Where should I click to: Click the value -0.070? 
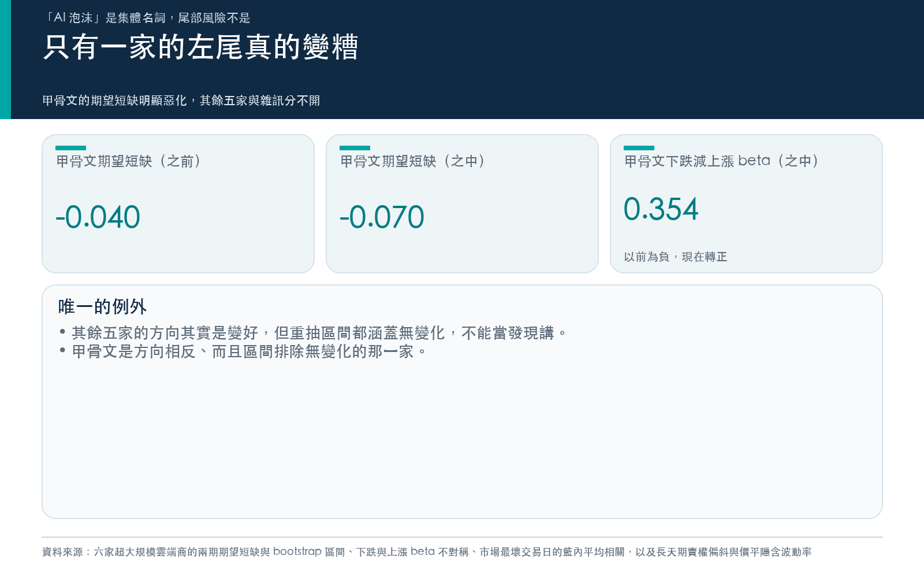[382, 217]
